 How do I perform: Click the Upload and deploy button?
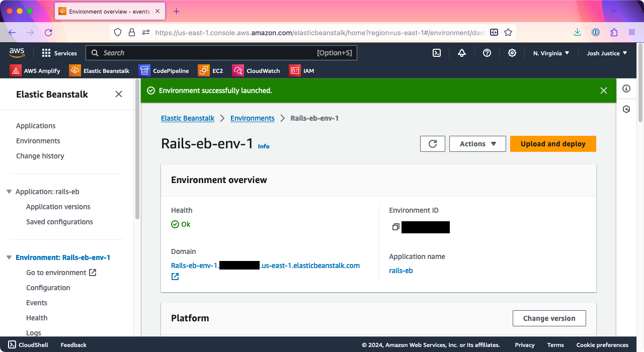(x=553, y=144)
